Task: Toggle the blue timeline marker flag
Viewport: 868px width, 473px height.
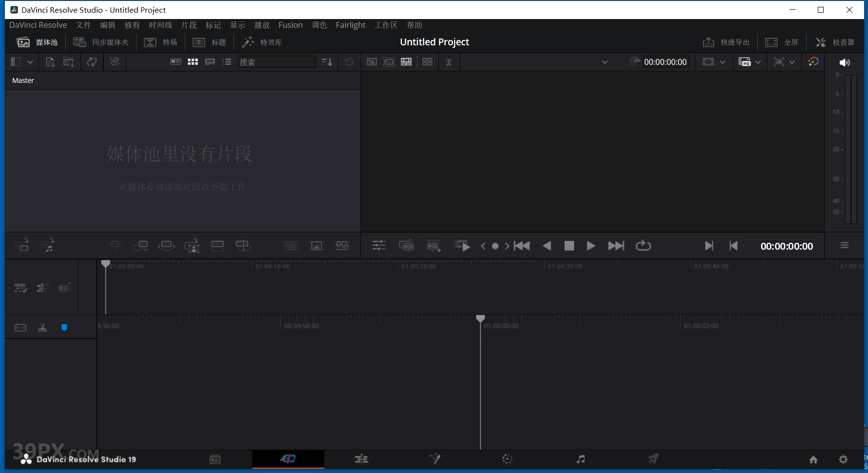Action: coord(64,328)
